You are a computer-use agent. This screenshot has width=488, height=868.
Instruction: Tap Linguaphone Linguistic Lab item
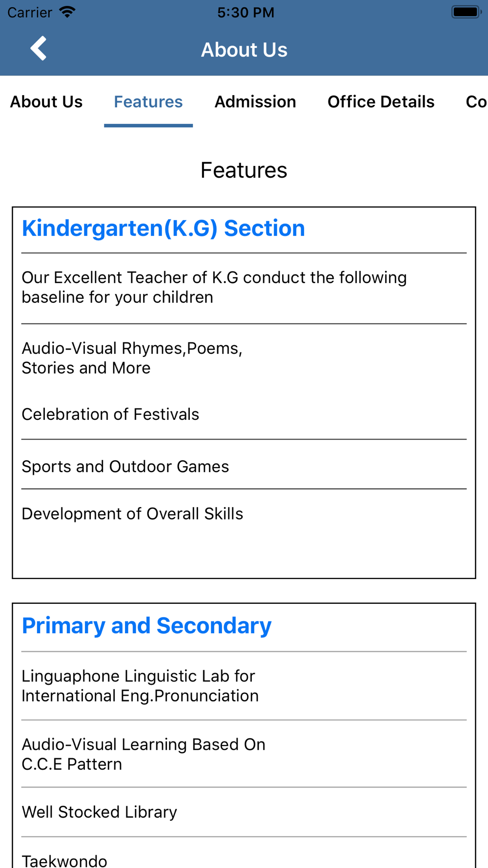pos(140,686)
